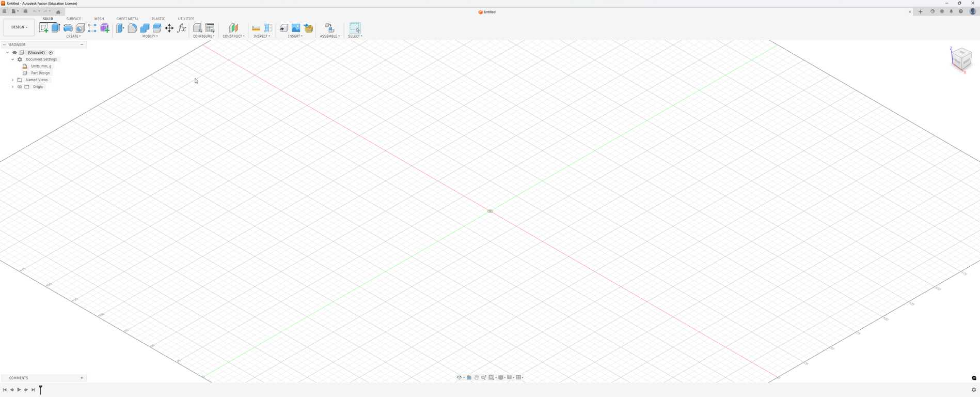Switch to the SOLID tab

(48, 19)
